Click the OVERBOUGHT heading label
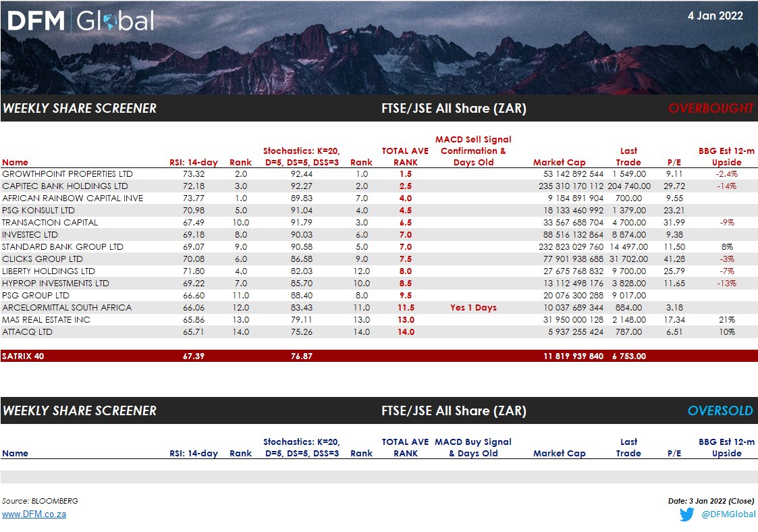This screenshot has height=532, width=758. [x=711, y=108]
